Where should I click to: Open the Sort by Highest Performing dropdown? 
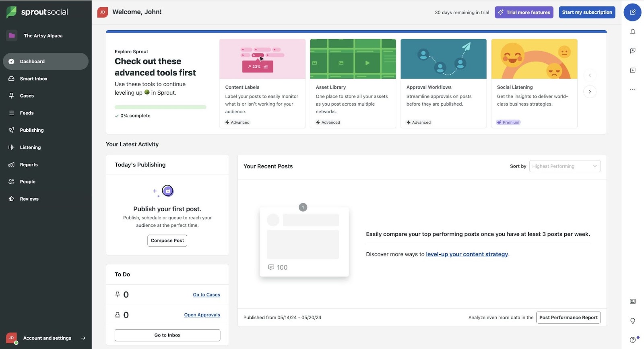click(x=565, y=166)
